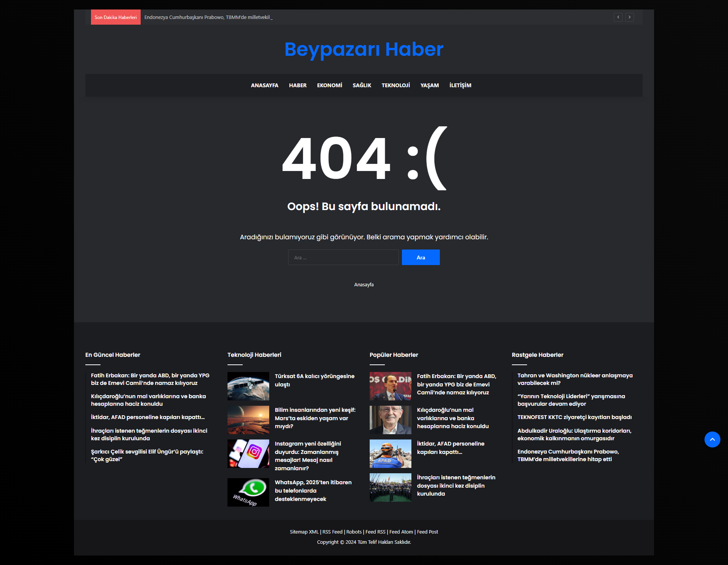Open the WhatsApp article thumbnail
The width and height of the screenshot is (728, 565).
point(248,492)
